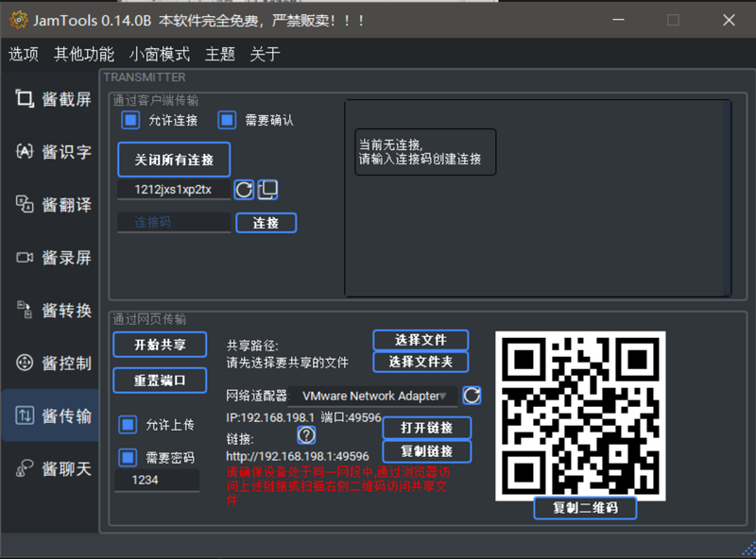756x559 pixels.
Task: Click the help question mark beside 链接
Action: pyautogui.click(x=306, y=435)
